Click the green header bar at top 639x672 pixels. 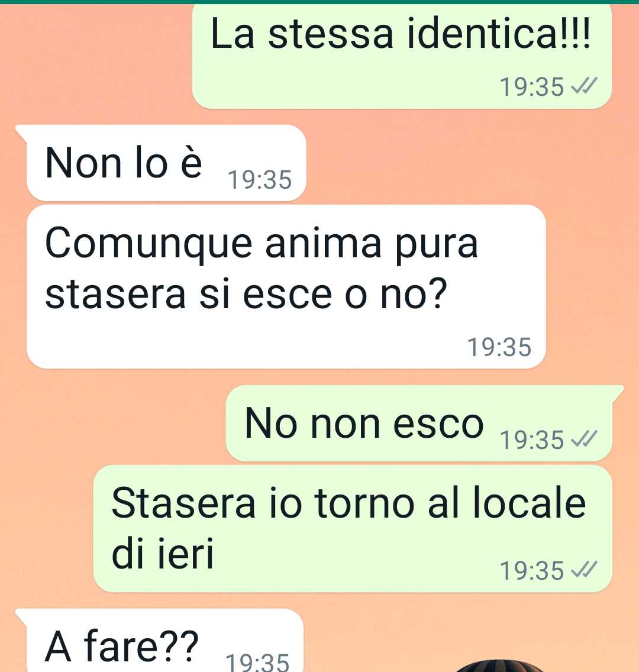319,2
